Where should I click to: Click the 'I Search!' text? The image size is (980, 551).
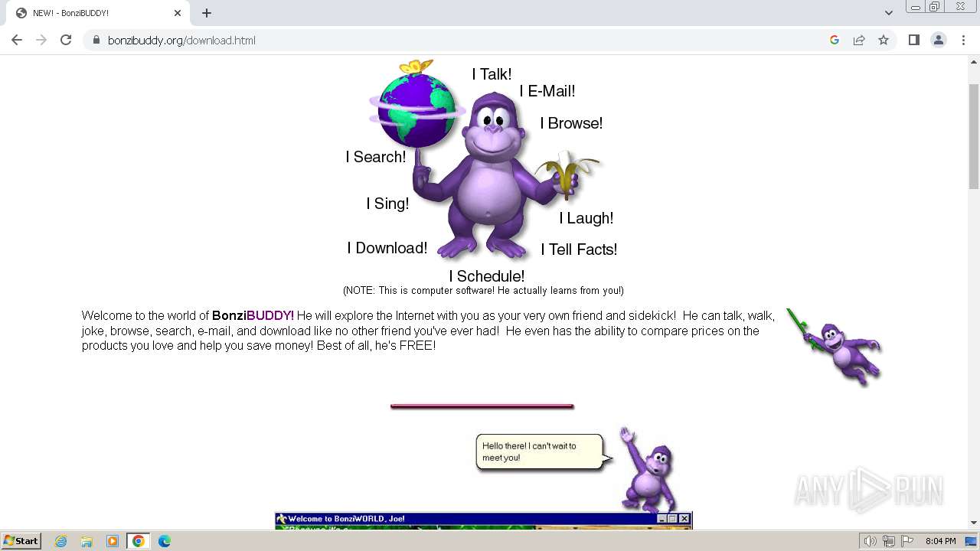[376, 157]
